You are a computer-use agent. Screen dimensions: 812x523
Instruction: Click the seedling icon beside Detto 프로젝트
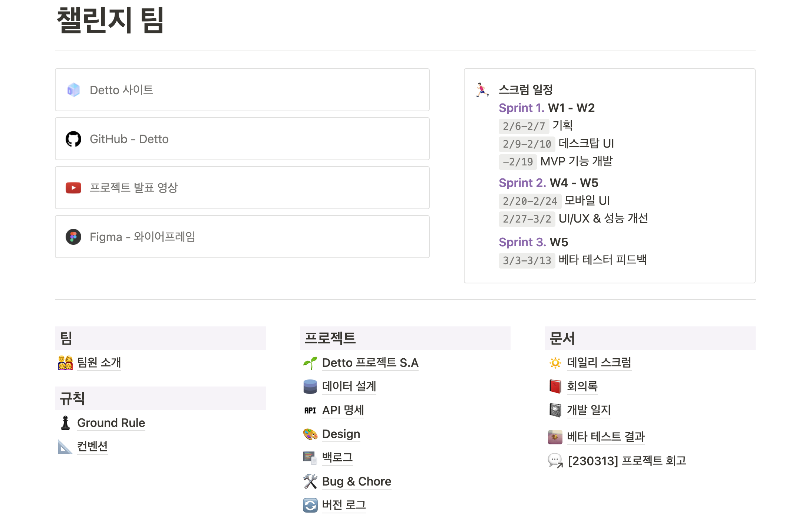point(310,363)
